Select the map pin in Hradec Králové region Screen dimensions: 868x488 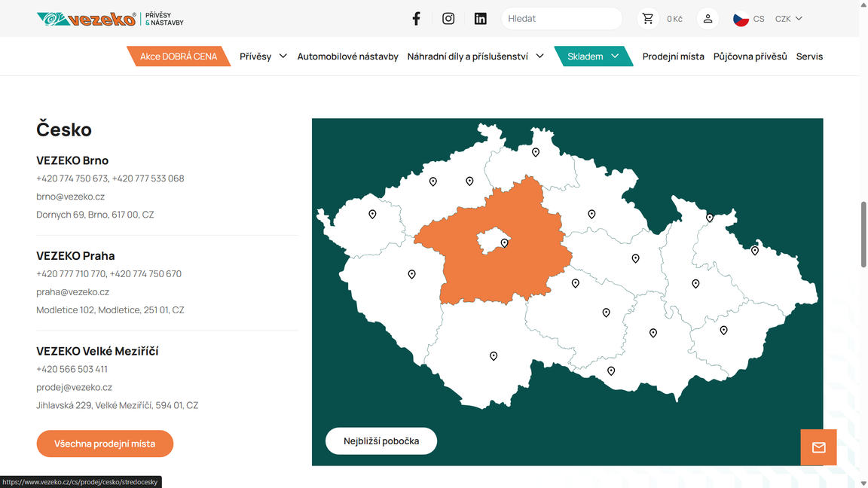[591, 214]
